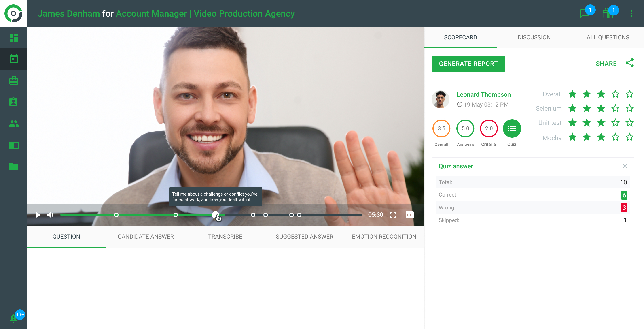Toggle fullscreen video mode

(x=393, y=215)
